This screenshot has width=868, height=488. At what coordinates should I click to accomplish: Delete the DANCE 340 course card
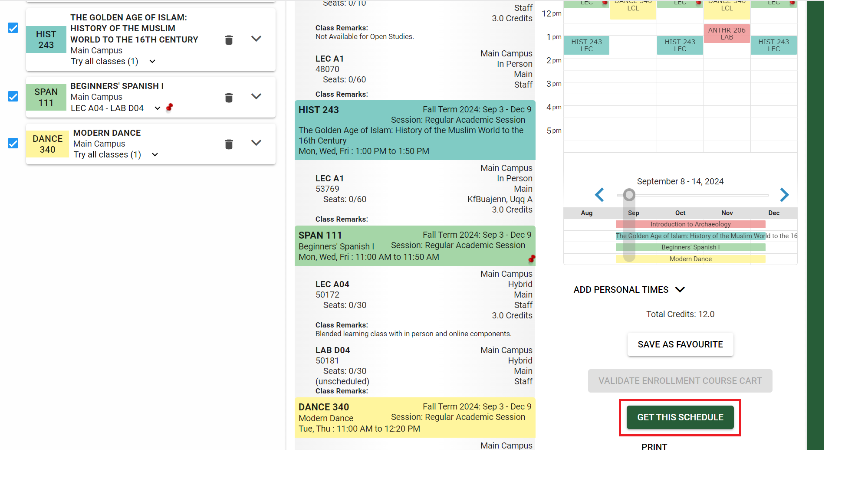point(229,144)
